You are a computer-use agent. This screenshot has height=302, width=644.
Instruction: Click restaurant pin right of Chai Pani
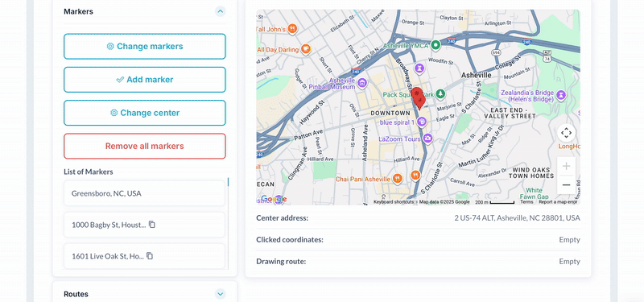[415, 176]
